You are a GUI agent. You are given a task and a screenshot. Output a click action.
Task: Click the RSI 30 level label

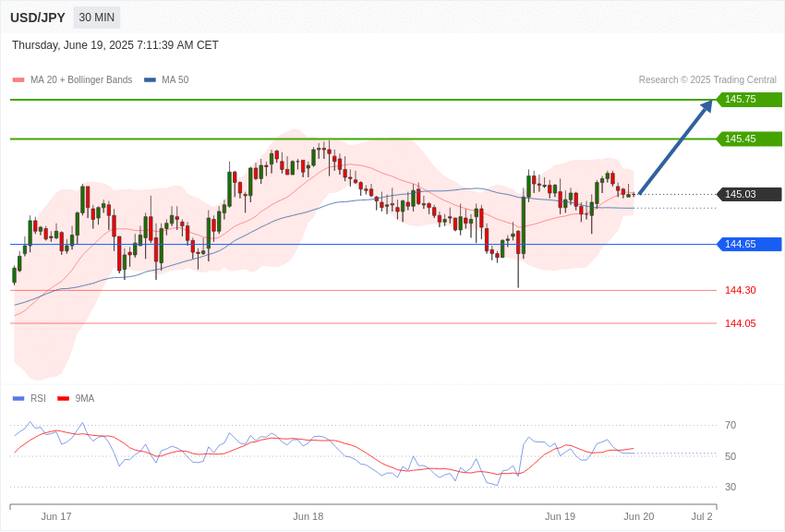pos(731,487)
